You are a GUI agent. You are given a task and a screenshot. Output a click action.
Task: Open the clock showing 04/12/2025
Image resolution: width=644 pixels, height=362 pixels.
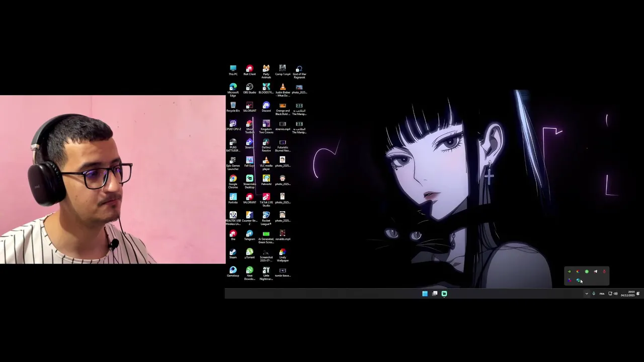pos(627,294)
